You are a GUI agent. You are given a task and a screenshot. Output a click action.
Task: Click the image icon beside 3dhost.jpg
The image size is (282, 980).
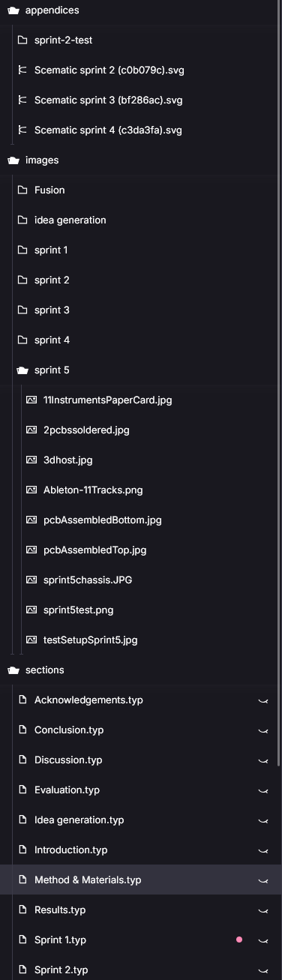tap(31, 460)
